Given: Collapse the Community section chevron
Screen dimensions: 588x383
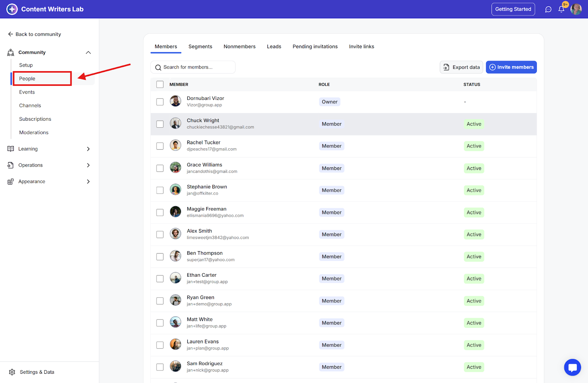Looking at the screenshot, I should (x=88, y=53).
